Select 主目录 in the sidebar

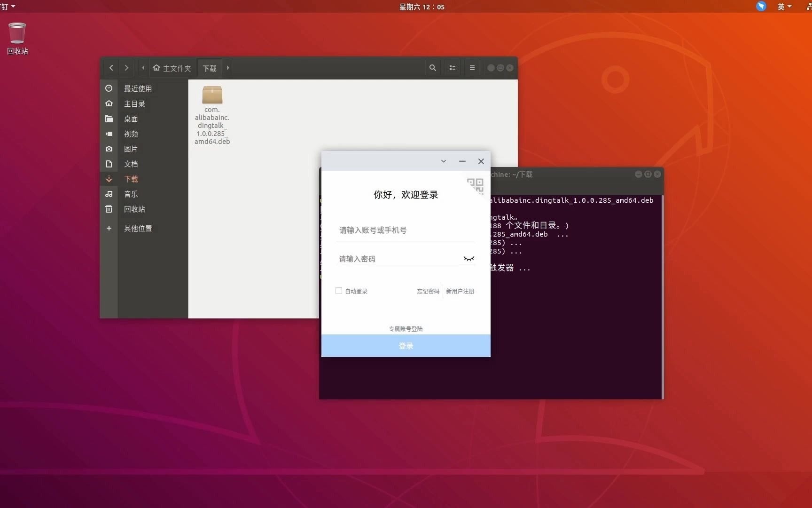(x=144, y=103)
